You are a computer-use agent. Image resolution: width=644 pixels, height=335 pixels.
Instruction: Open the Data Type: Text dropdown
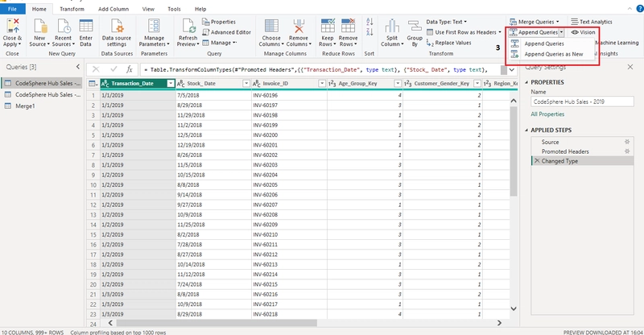coord(447,22)
